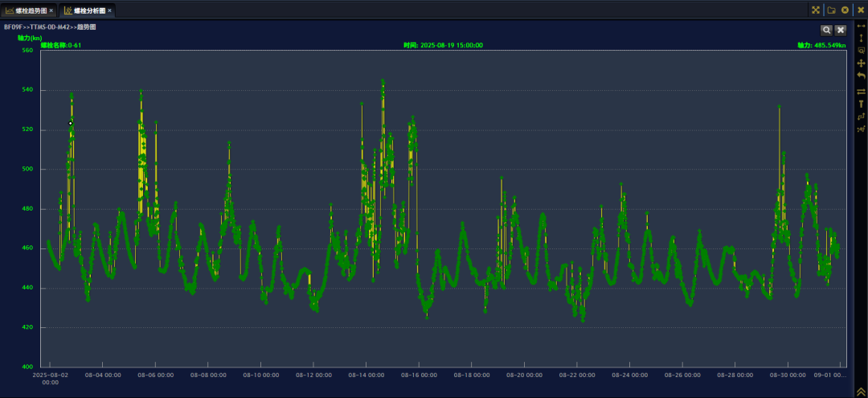Click the T-shaped marker icon in sidebar
This screenshot has height=398, width=868.
click(861, 104)
